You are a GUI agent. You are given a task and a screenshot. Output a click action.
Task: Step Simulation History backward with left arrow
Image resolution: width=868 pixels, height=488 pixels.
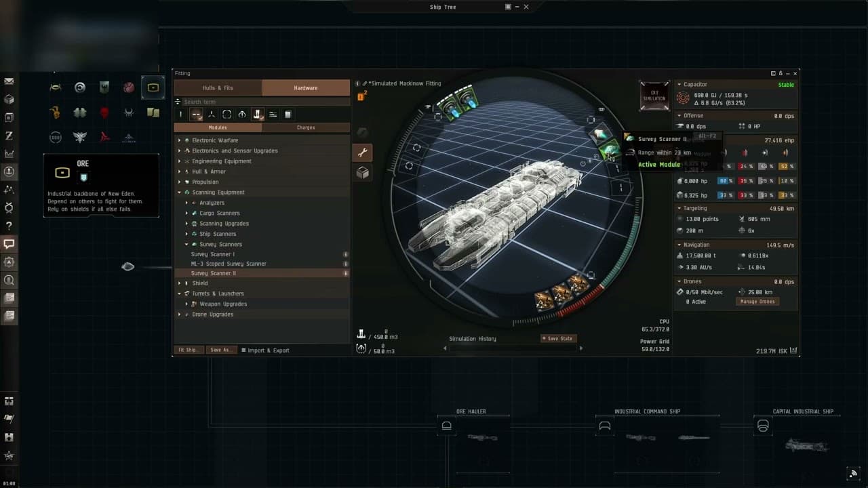(446, 348)
